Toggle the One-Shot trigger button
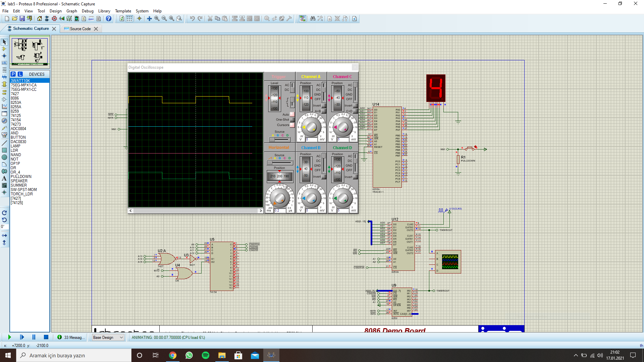 click(x=292, y=120)
